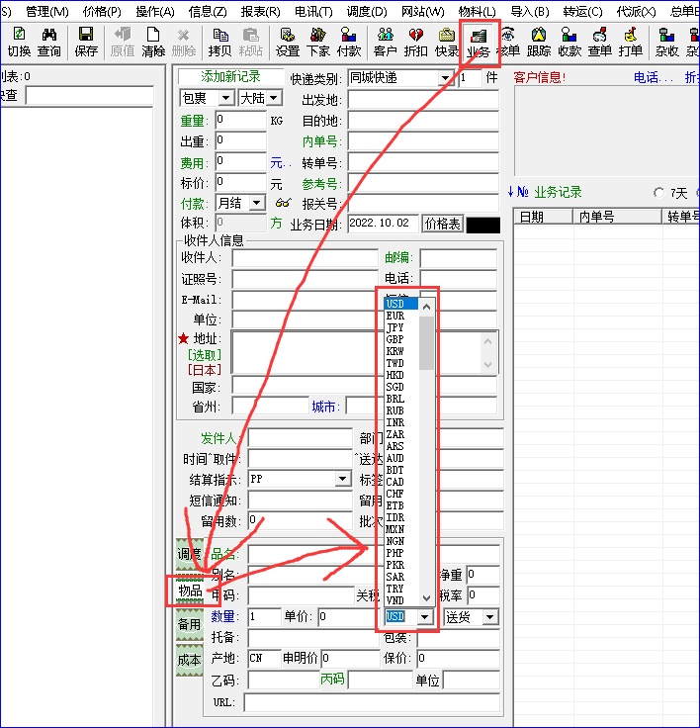Click the 切换 switch toolbar icon
Image resolution: width=700 pixels, height=728 pixels.
point(19,42)
